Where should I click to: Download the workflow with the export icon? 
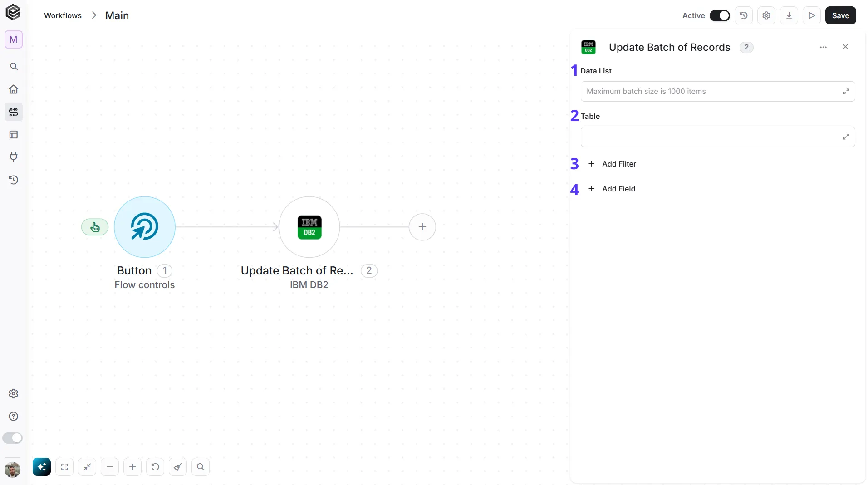point(789,15)
